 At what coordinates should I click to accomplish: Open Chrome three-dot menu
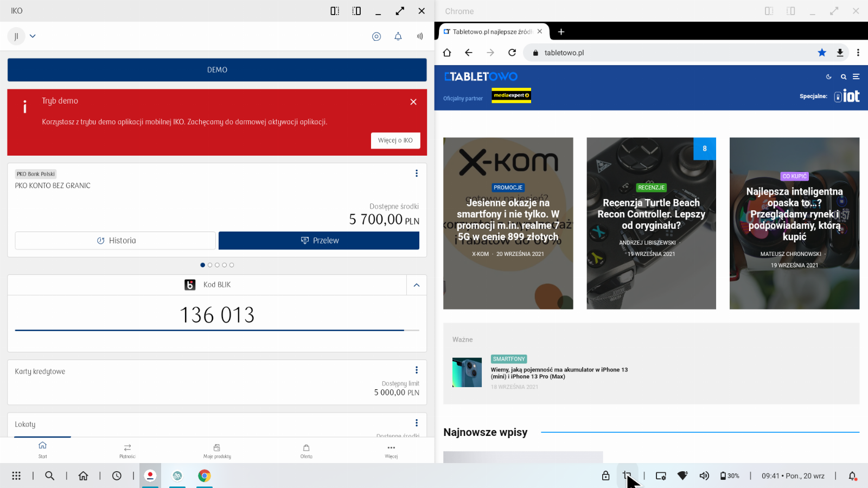pyautogui.click(x=858, y=53)
